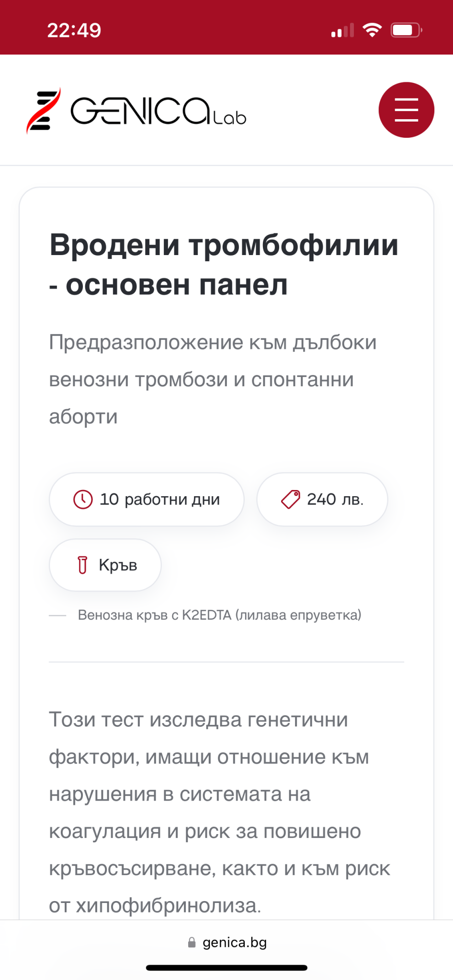The width and height of the screenshot is (453, 980).
Task: Click the "Венозна кръв с K2EDTA" note
Action: (x=219, y=615)
